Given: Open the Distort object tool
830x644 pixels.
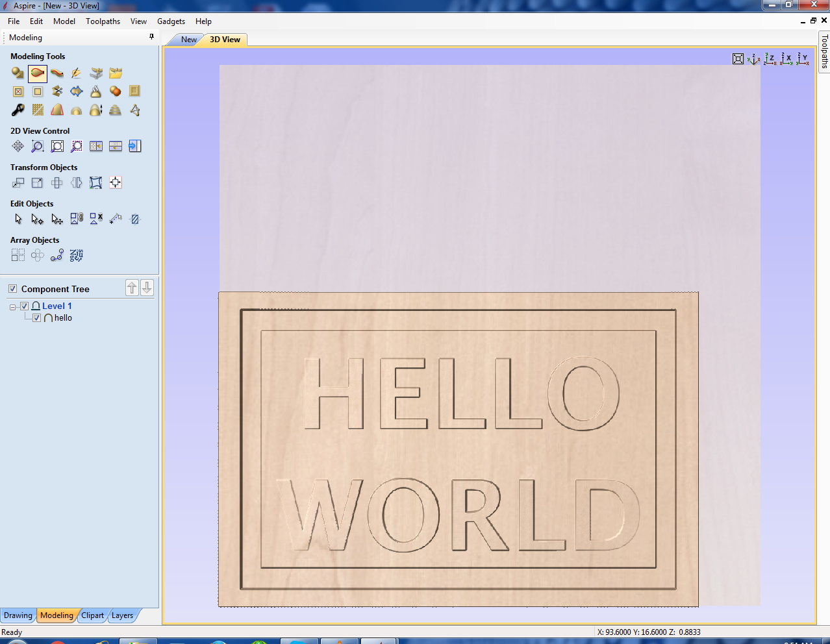Looking at the screenshot, I should click(x=96, y=183).
